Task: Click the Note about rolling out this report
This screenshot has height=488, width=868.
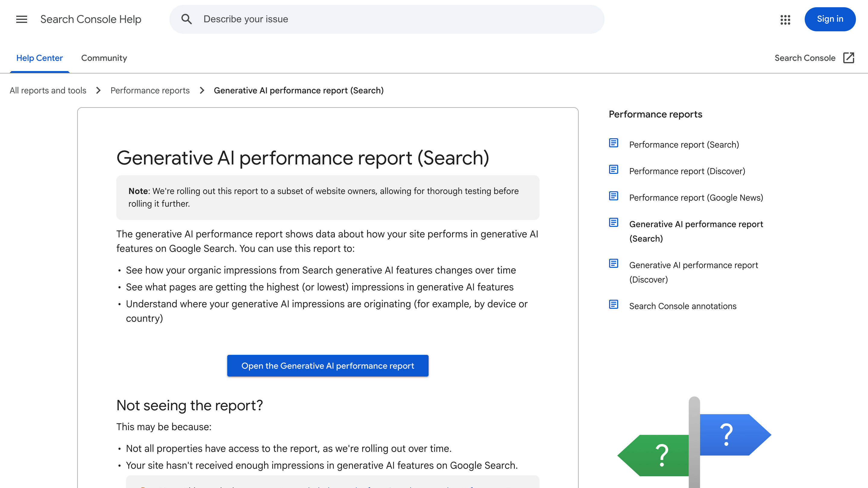Action: click(x=328, y=197)
